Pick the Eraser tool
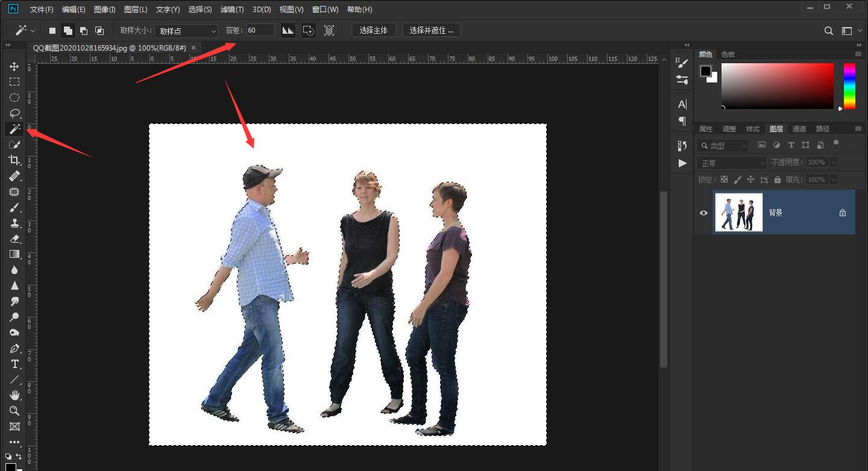 [14, 239]
